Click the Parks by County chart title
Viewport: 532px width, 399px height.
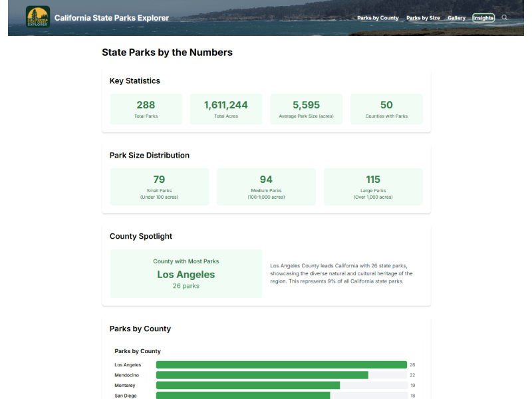pyautogui.click(x=137, y=351)
